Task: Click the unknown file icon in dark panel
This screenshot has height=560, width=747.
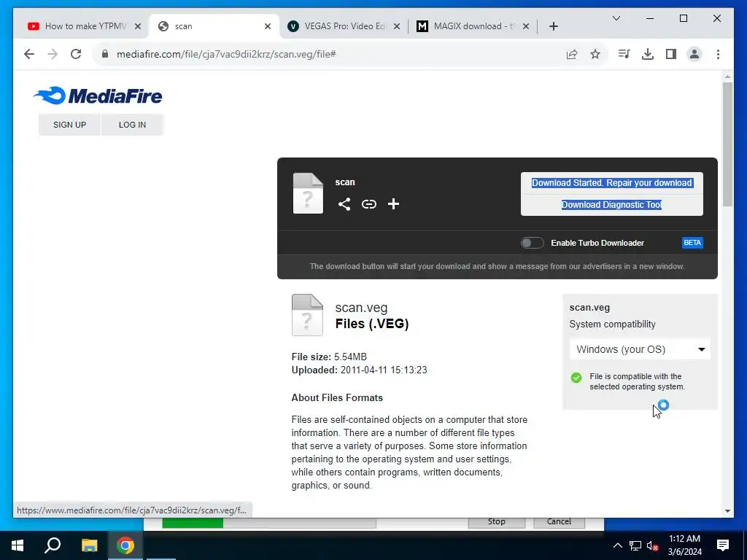Action: coord(308,193)
